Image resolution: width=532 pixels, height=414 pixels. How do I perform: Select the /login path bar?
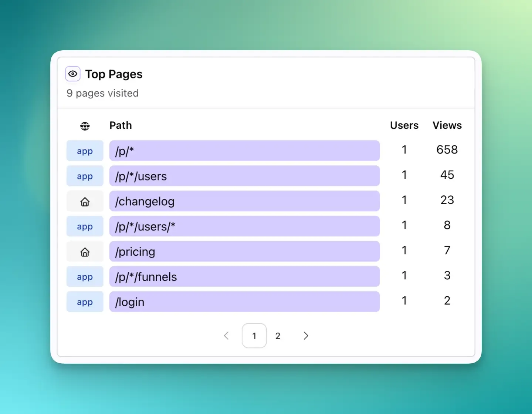tap(244, 302)
